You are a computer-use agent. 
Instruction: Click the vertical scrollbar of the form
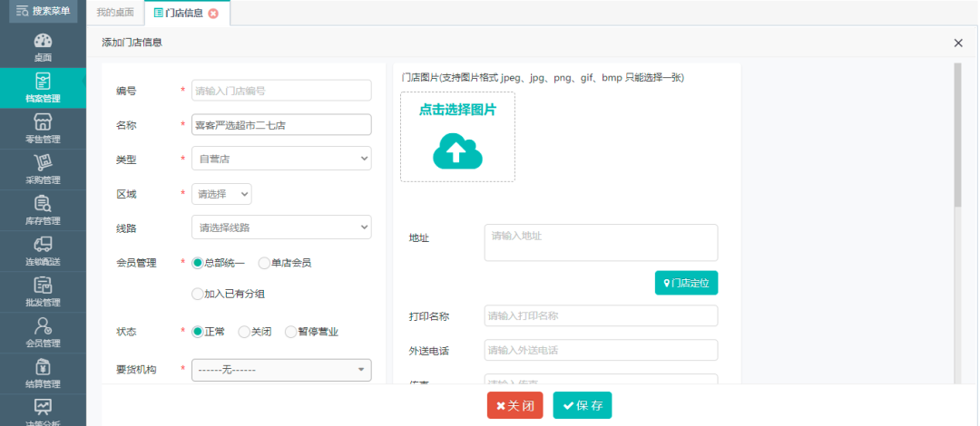click(x=957, y=136)
